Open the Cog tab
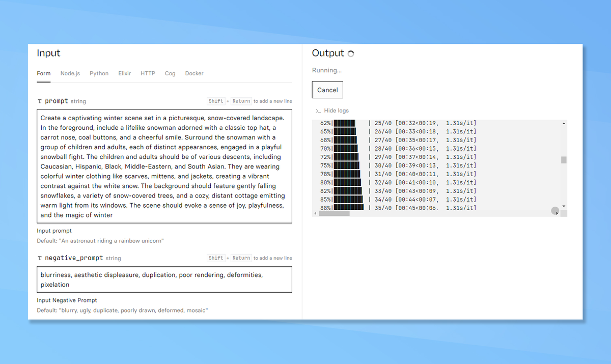 point(170,73)
